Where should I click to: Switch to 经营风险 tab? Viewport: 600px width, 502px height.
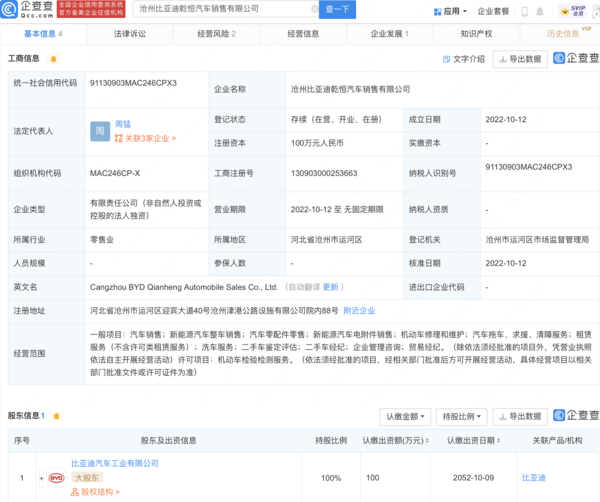(x=217, y=34)
